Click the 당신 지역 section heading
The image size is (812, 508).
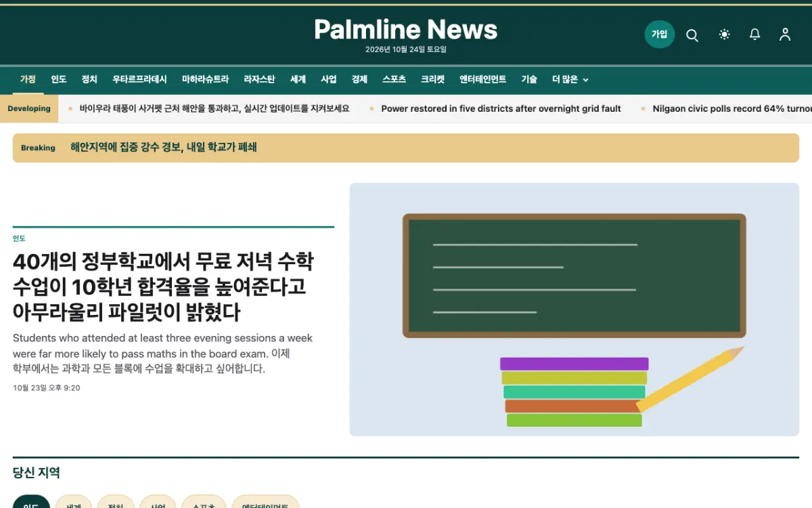click(37, 473)
